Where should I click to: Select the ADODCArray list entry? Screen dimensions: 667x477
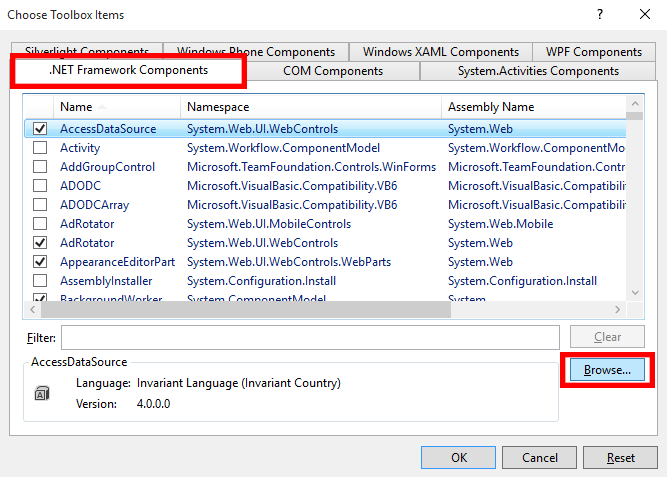click(94, 205)
